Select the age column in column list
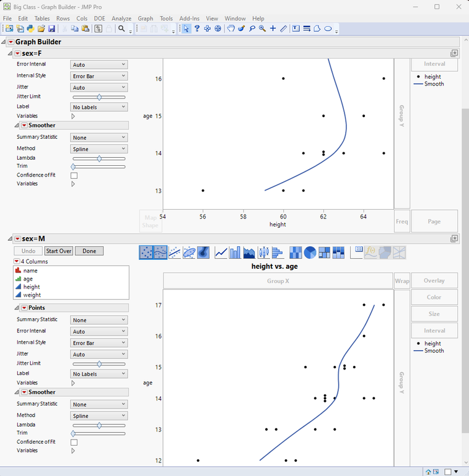469x476 pixels. click(x=28, y=279)
